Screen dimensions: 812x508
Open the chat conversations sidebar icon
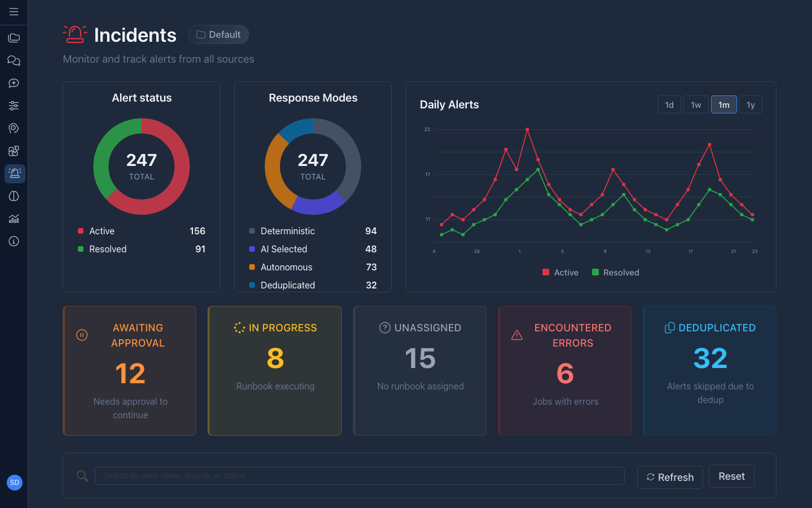(14, 60)
